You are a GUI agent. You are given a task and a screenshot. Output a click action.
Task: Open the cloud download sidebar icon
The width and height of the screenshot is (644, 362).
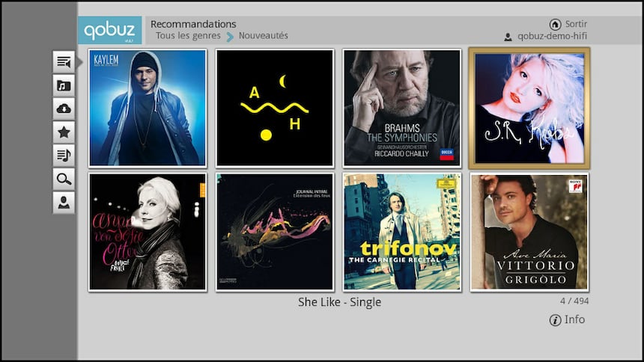[x=64, y=108]
